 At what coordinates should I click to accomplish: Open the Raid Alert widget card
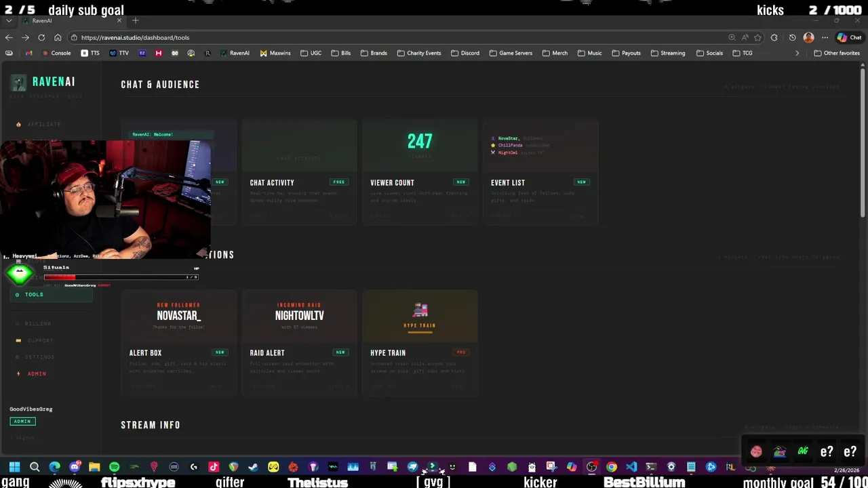[299, 342]
